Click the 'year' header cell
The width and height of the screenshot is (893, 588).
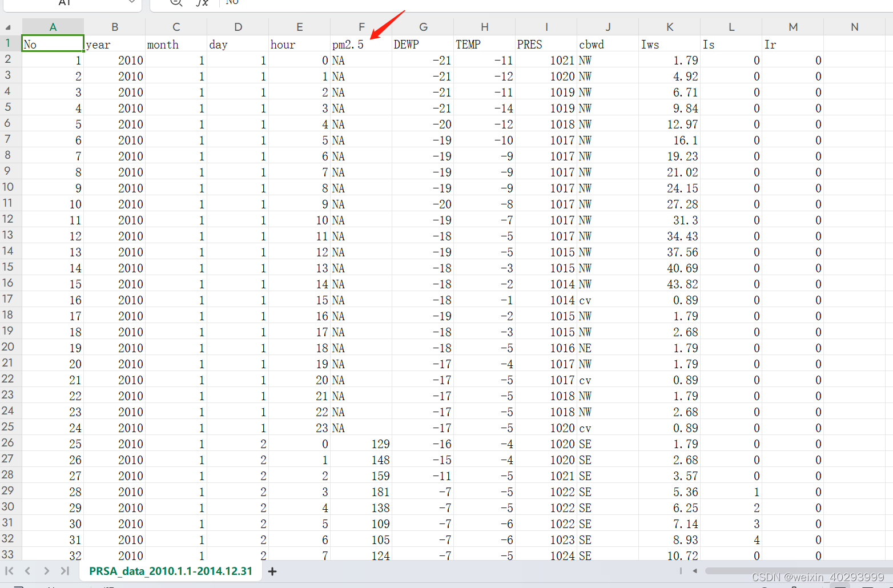click(115, 44)
